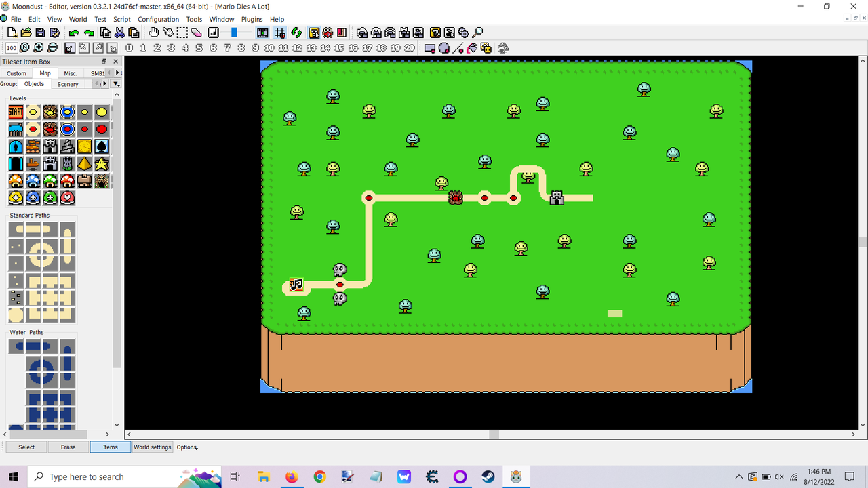Show hidden icons in system tray
The height and width of the screenshot is (488, 868).
[x=739, y=476]
